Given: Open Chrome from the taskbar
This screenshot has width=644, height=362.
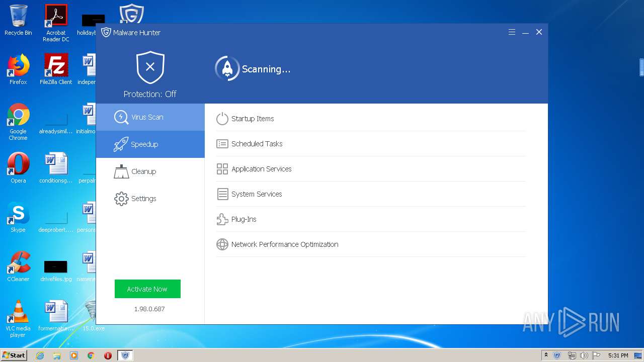Looking at the screenshot, I should 91,355.
